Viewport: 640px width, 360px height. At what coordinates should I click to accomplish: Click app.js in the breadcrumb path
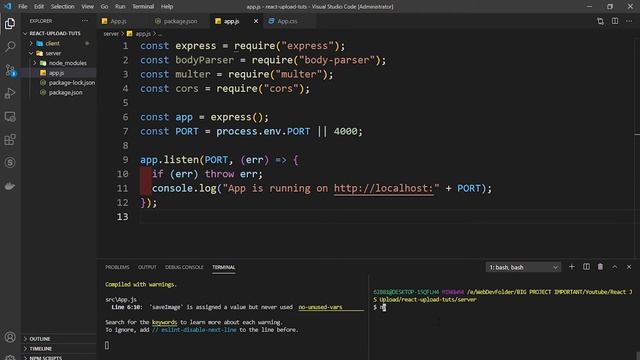[143, 34]
